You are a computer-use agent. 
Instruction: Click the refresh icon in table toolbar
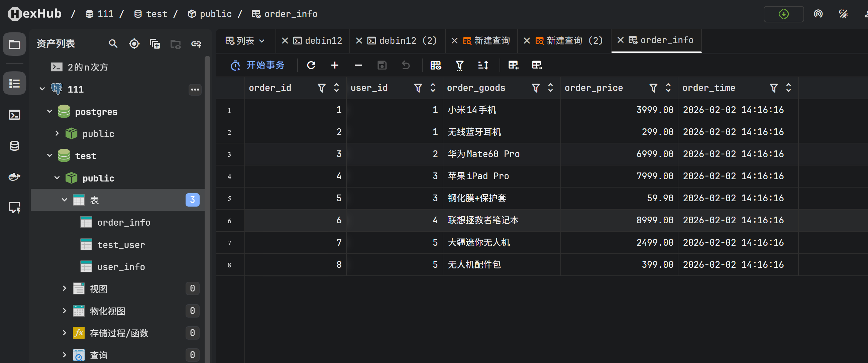[x=311, y=65]
